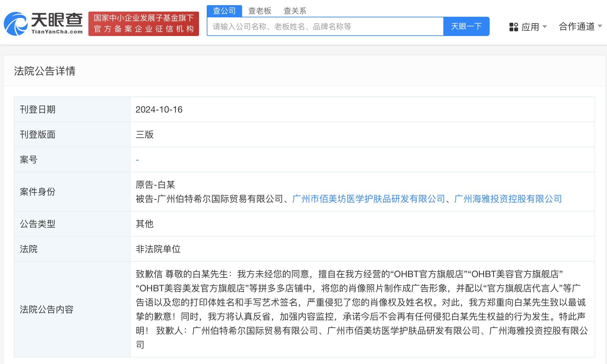Open 广州市佰美坊医学护肤品研发有限公司 company link

(368, 199)
